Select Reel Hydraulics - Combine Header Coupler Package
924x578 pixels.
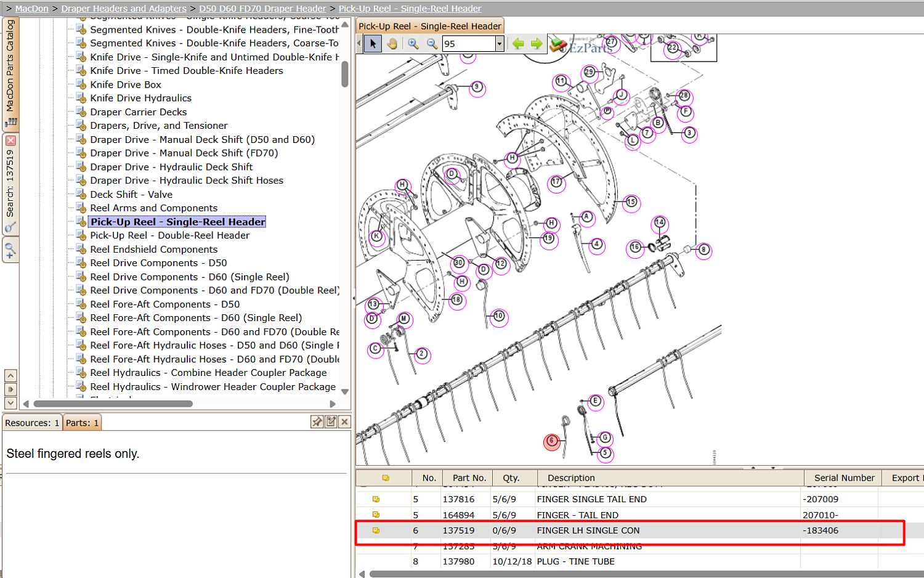(208, 373)
